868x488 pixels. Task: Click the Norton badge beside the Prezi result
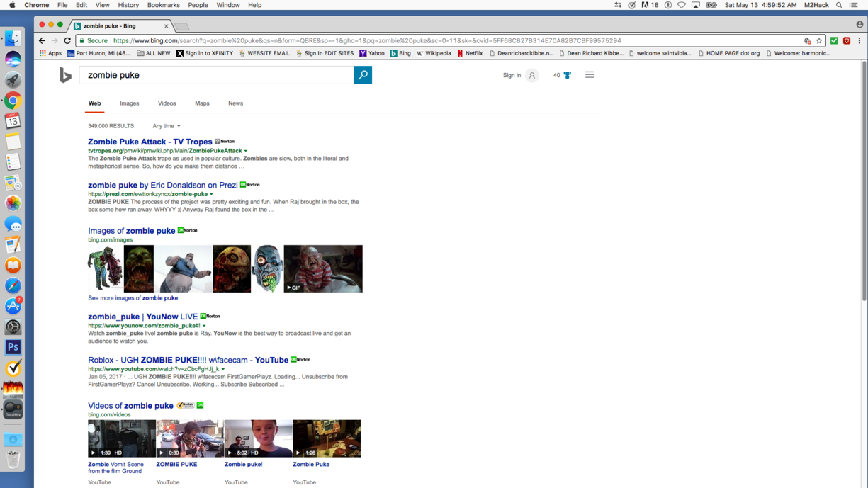click(x=250, y=185)
